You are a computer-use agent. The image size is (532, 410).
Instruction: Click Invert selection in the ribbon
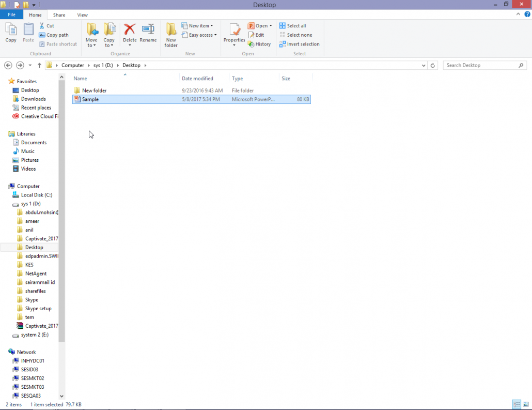tap(300, 44)
